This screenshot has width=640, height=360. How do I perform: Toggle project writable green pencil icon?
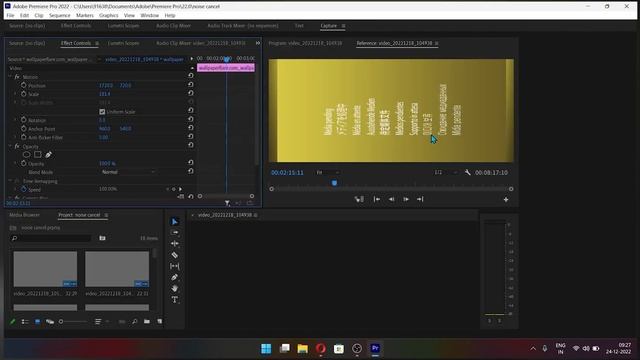pos(13,322)
